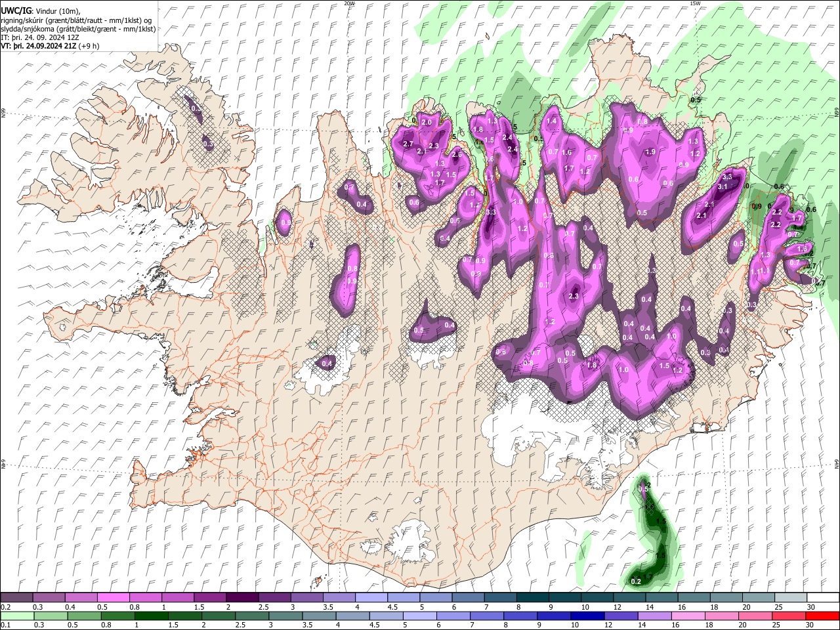Click the palest green rain swatch starting at 0.1
840x630 pixels.
point(16,616)
